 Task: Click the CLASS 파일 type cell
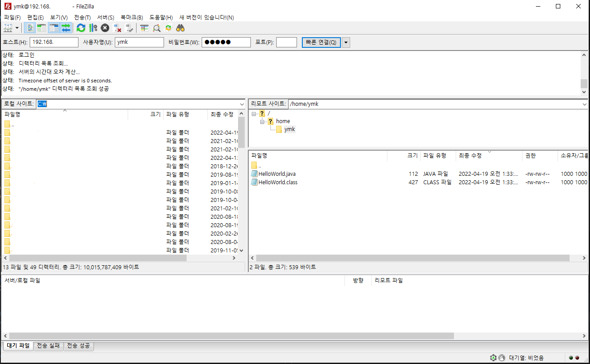click(438, 182)
